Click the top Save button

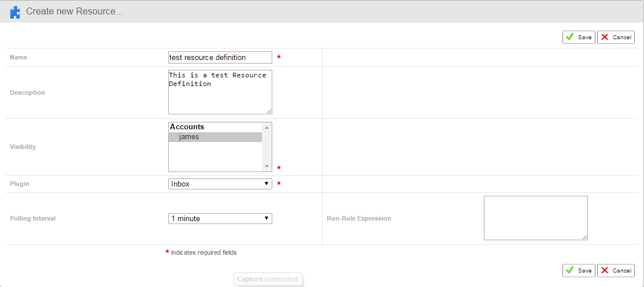(578, 37)
